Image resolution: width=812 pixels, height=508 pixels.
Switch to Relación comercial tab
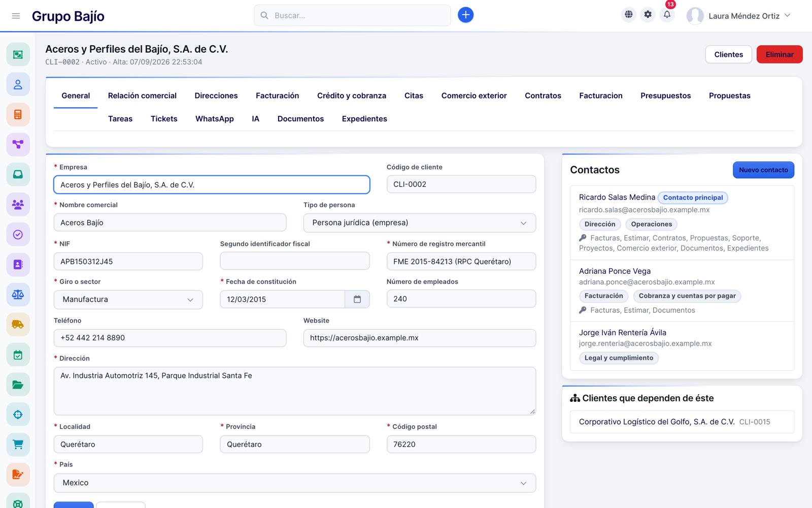tap(142, 96)
